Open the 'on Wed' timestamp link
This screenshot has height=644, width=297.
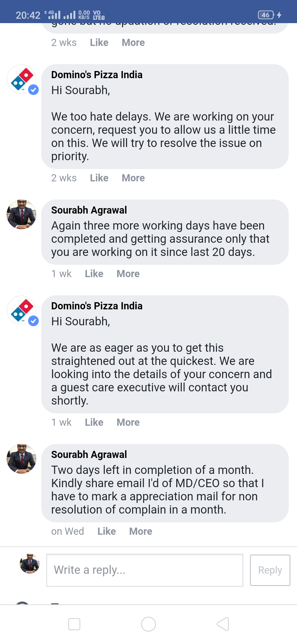(x=68, y=531)
